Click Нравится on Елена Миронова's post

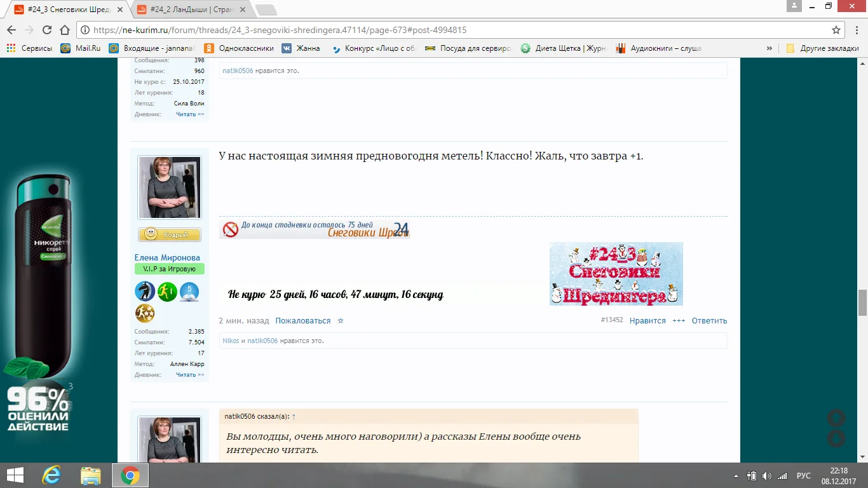click(x=647, y=321)
